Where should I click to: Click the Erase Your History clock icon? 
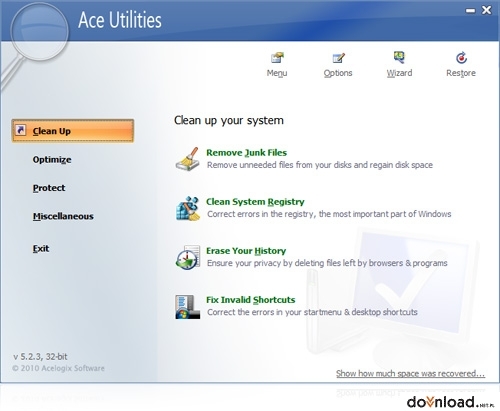188,257
